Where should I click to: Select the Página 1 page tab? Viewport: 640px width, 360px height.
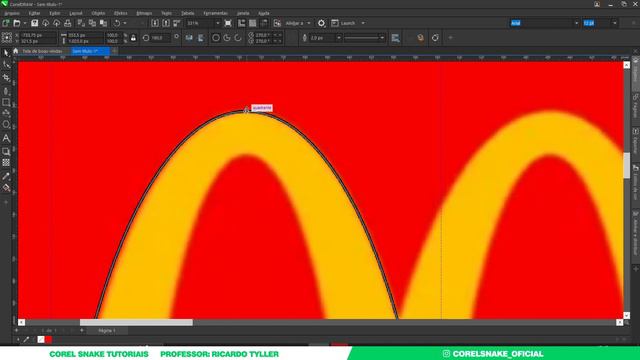click(x=107, y=331)
